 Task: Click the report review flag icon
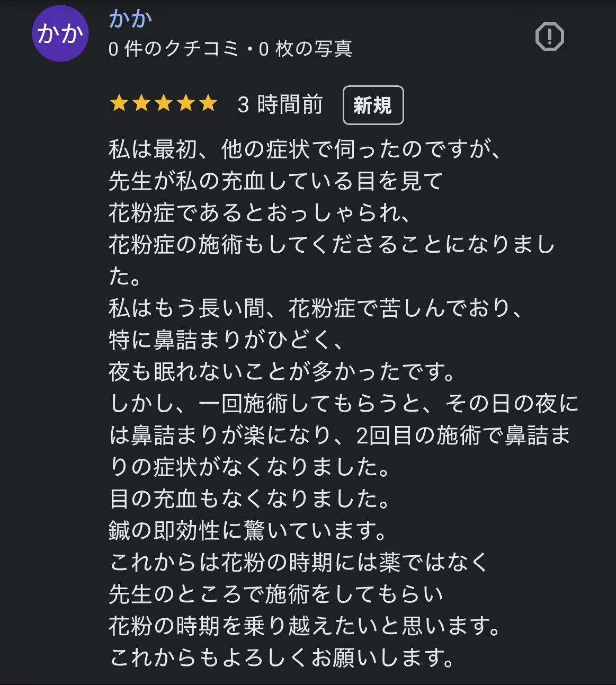point(549,37)
